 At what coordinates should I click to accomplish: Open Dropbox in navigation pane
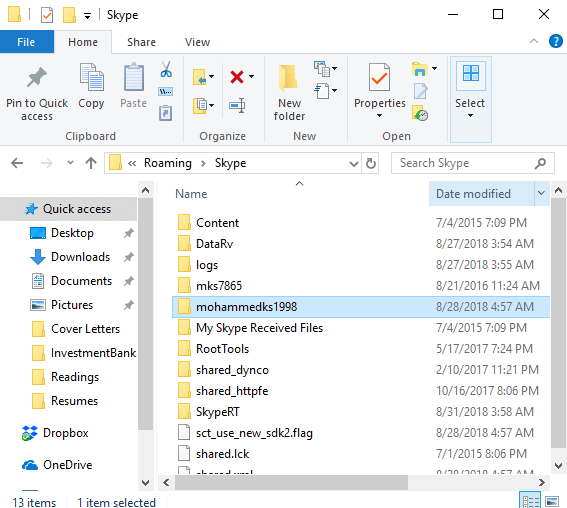[65, 433]
